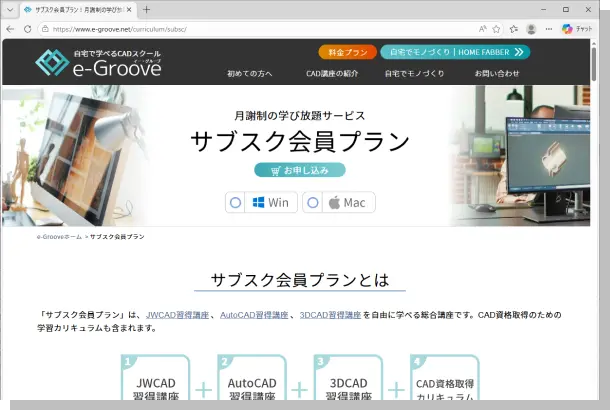Click the 3DCAD習得講座 card
The height and width of the screenshot is (410, 610).
pos(348,377)
